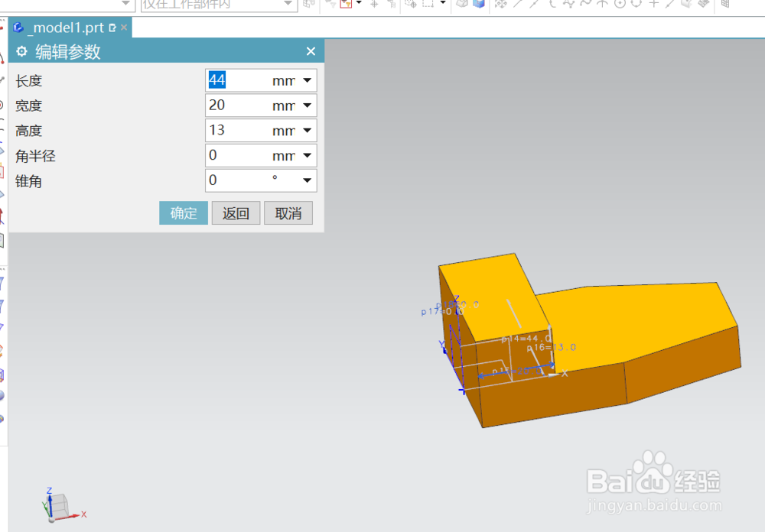
Task: Click the 宽度 label
Action: [x=29, y=105]
